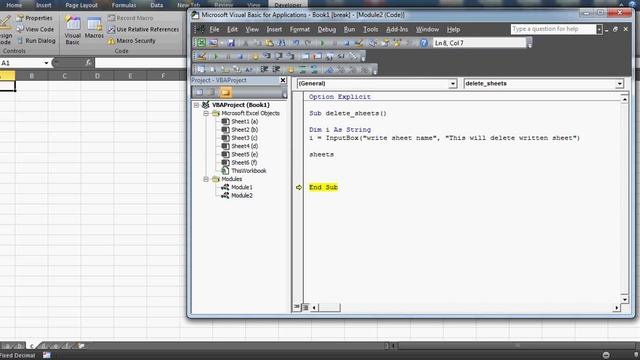Open Debug toolbar options arrow

363,57
